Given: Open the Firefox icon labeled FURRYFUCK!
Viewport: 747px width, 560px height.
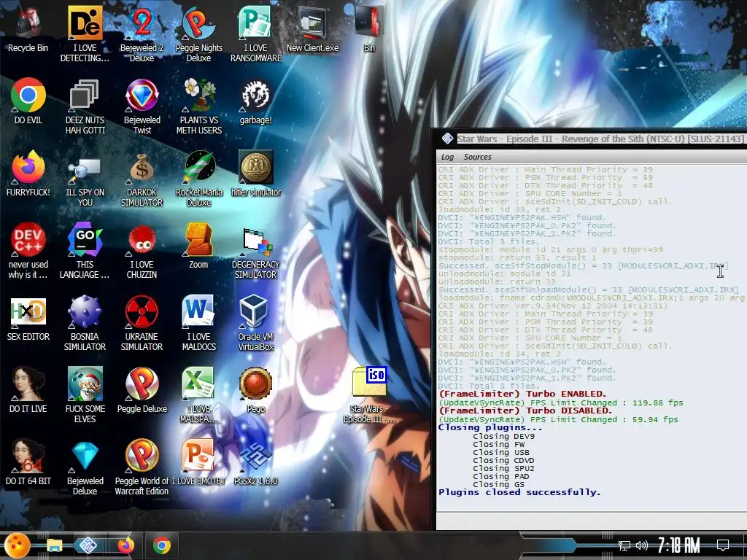Looking at the screenshot, I should pos(28,174).
